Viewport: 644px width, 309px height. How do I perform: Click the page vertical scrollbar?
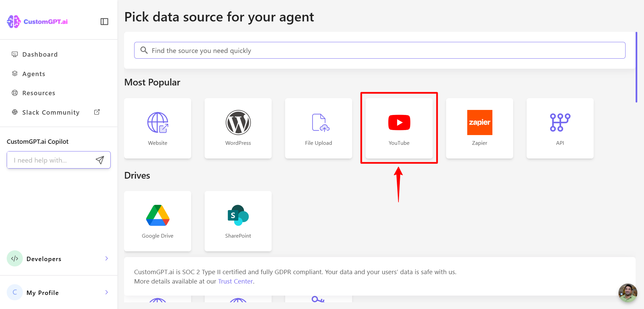coord(636,67)
